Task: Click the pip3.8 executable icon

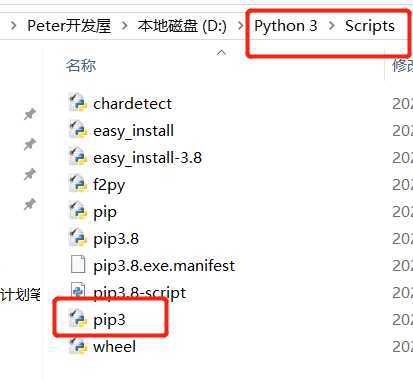Action: [78, 237]
